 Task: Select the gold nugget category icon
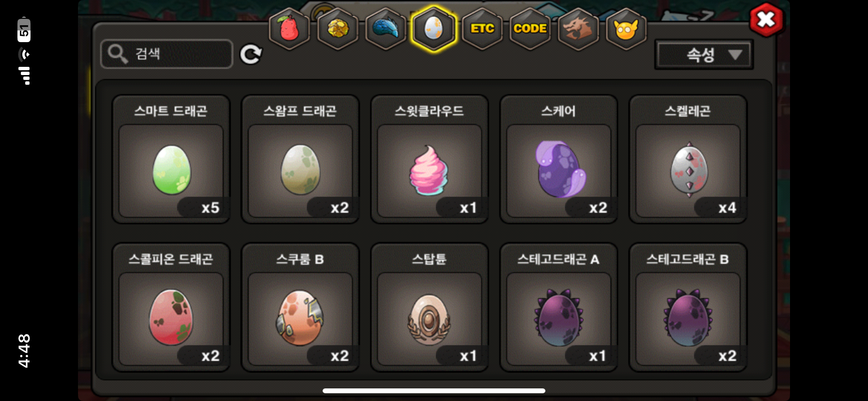click(338, 29)
